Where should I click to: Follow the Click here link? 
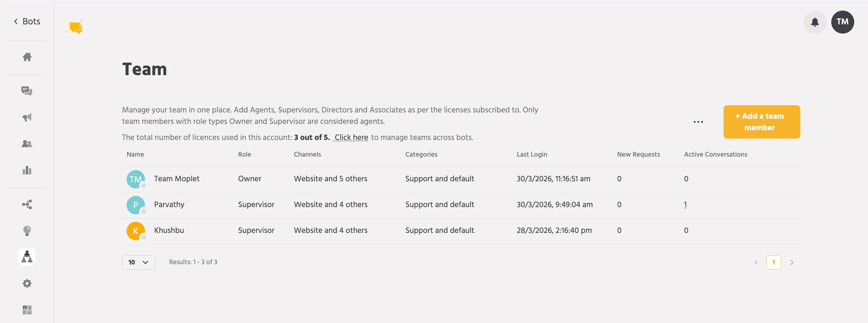[x=351, y=137]
